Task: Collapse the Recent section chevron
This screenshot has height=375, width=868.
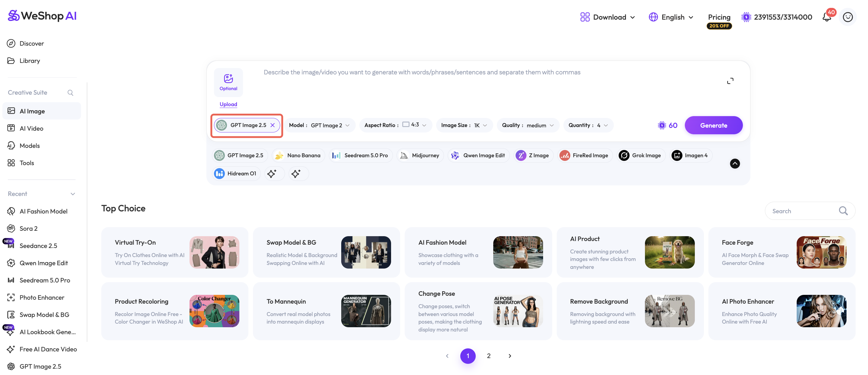Action: (73, 194)
